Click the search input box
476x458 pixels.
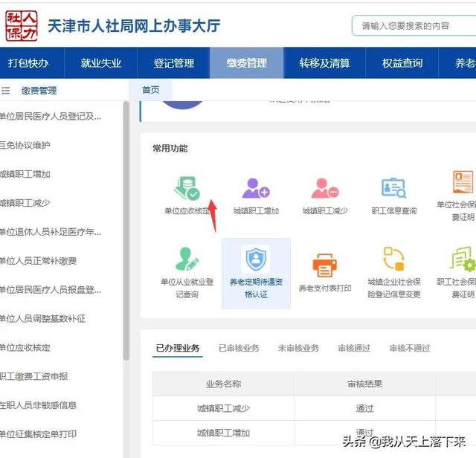(414, 26)
